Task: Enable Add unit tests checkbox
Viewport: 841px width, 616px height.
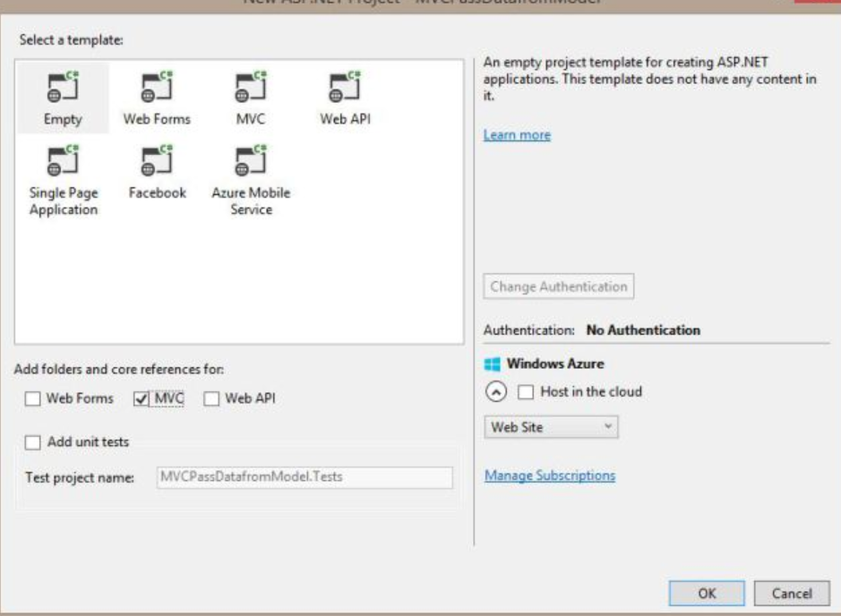Action: point(33,442)
